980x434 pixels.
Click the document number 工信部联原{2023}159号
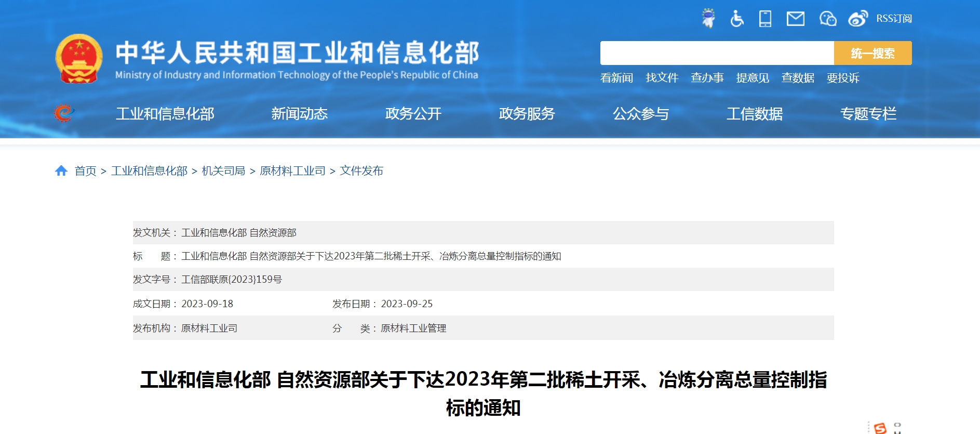(x=232, y=280)
